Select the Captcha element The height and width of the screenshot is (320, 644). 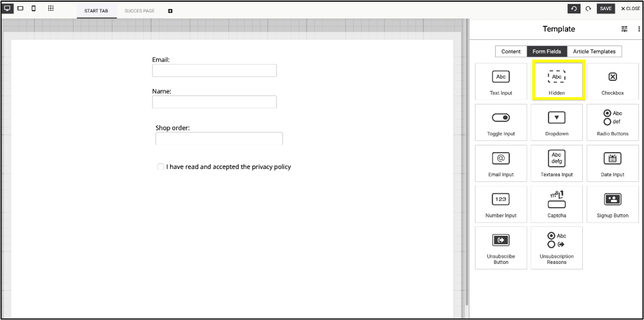click(x=556, y=204)
